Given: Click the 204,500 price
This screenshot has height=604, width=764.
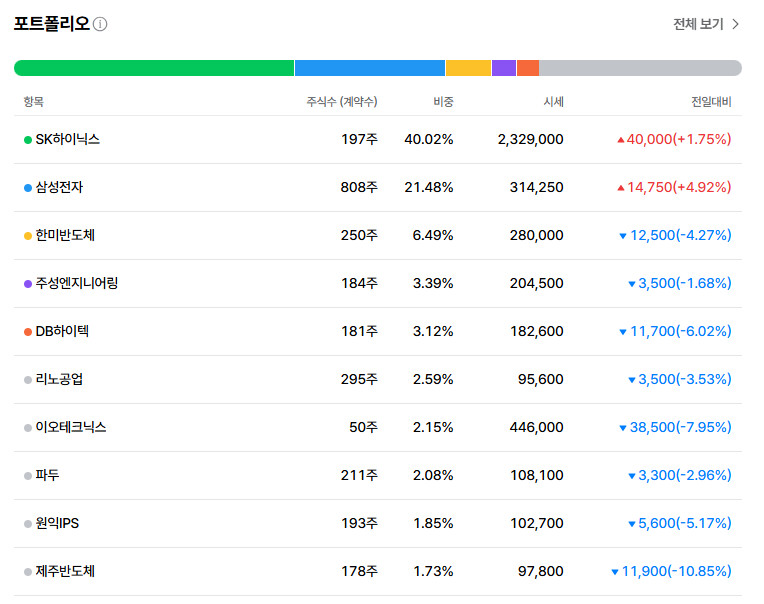Looking at the screenshot, I should [x=536, y=283].
